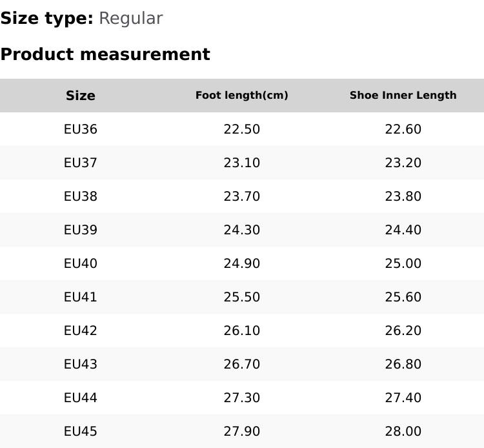Select the EU43 size label

[81, 364]
